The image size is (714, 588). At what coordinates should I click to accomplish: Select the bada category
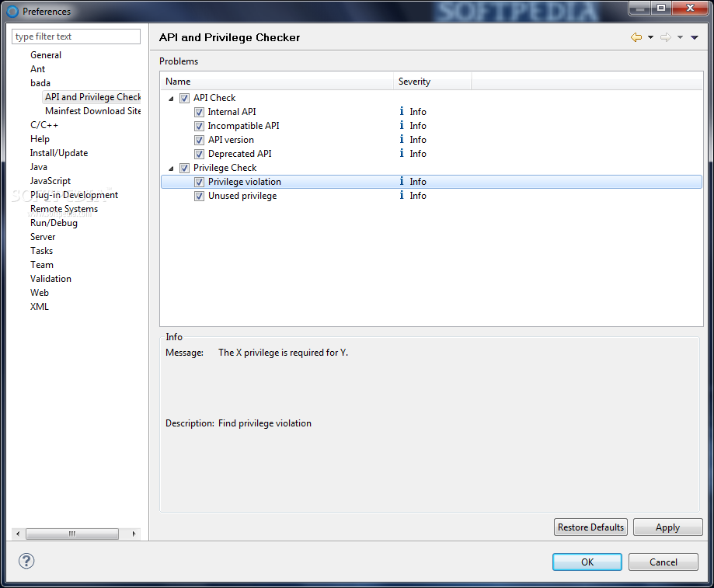point(40,83)
